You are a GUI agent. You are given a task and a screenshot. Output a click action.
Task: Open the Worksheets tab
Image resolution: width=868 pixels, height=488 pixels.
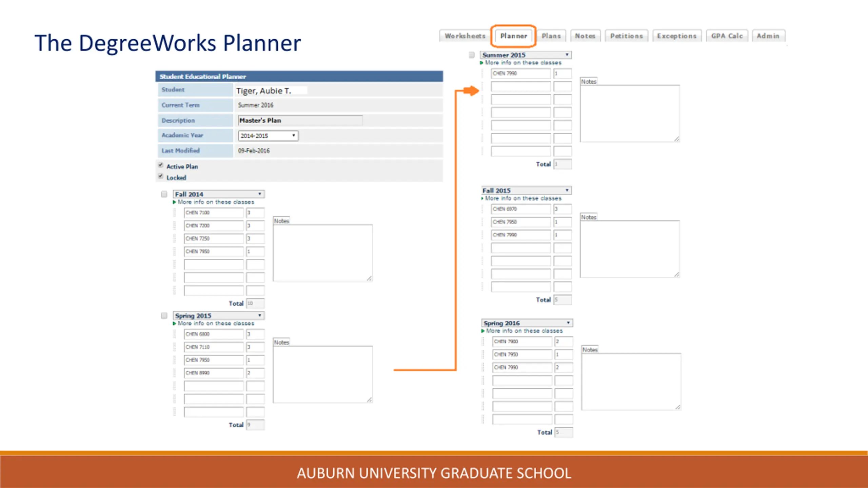465,36
